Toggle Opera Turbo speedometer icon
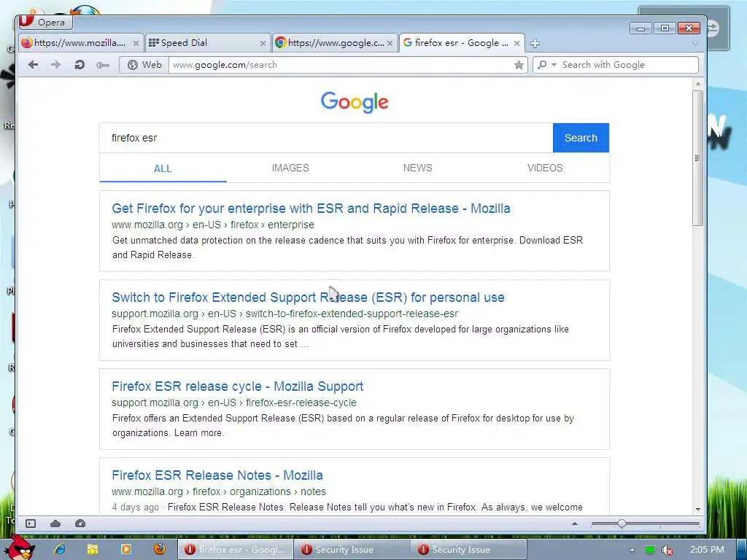The height and width of the screenshot is (560, 747). pyautogui.click(x=80, y=524)
